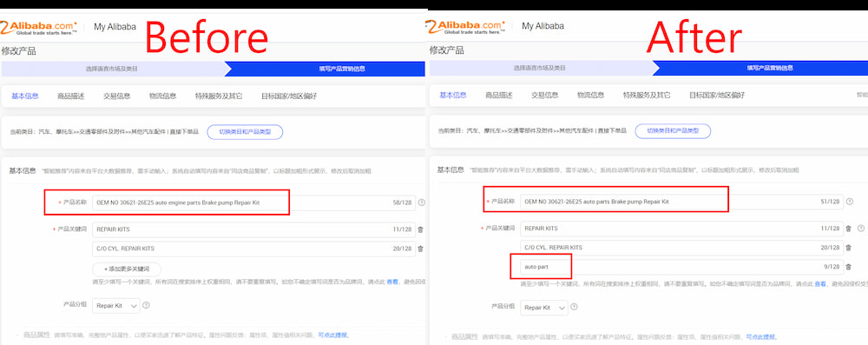Screen dimensions: 868x345
Task: Click help icon beside Before Repair Kit dropdown
Action: pos(147,306)
